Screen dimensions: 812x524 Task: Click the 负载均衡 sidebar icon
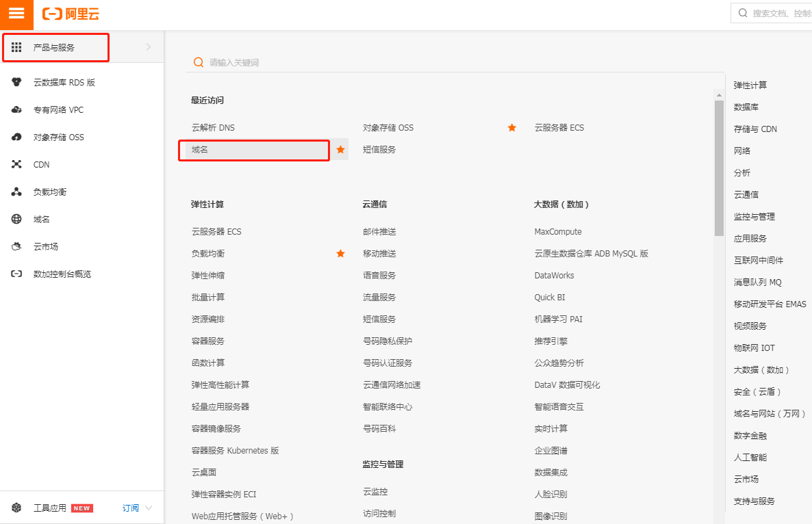[x=16, y=192]
